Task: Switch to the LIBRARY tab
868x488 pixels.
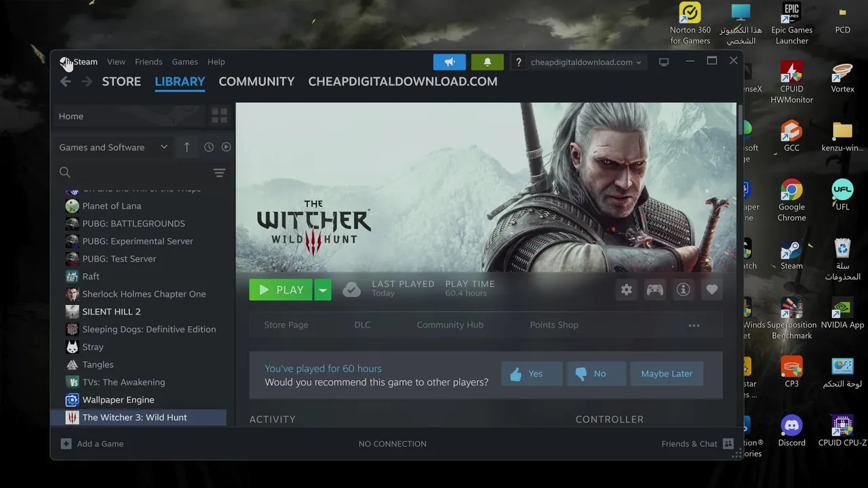Action: click(x=180, y=81)
